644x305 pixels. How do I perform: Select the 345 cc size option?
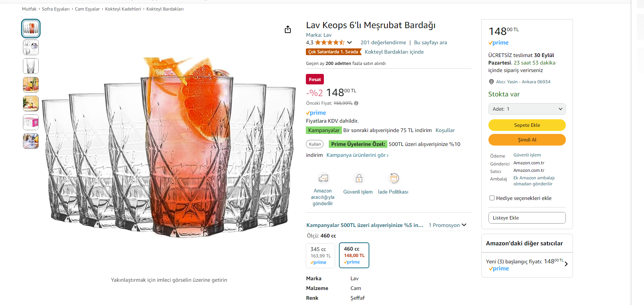coord(320,255)
